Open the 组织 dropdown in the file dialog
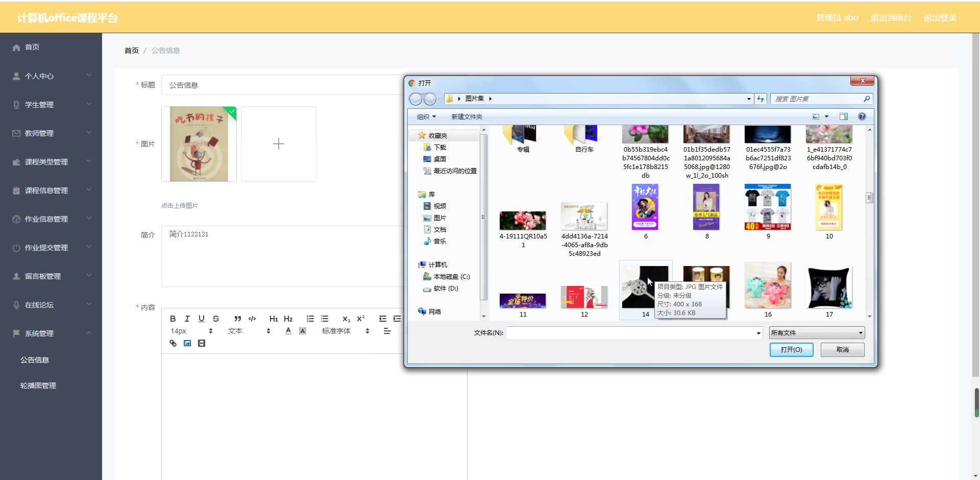The height and width of the screenshot is (480, 980). click(x=426, y=116)
